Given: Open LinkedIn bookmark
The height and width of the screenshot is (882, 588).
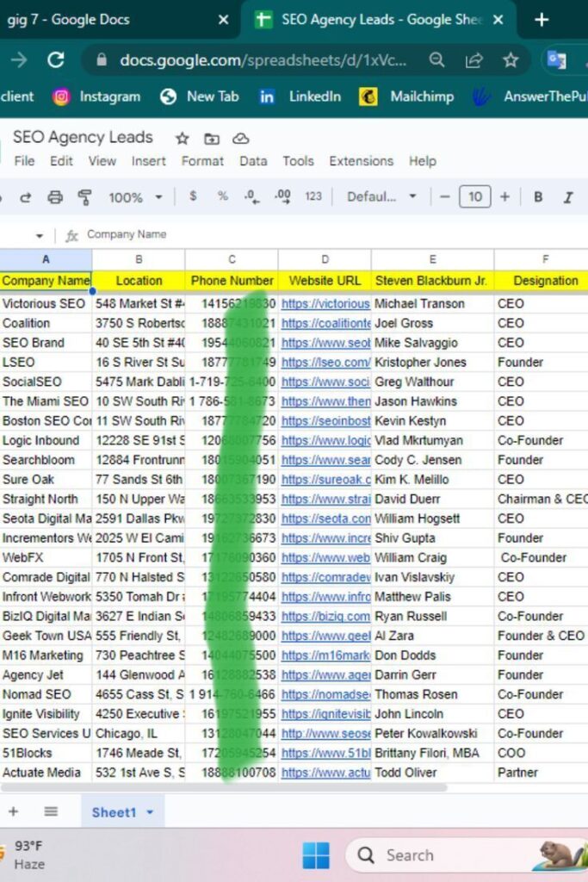Looking at the screenshot, I should (x=300, y=96).
